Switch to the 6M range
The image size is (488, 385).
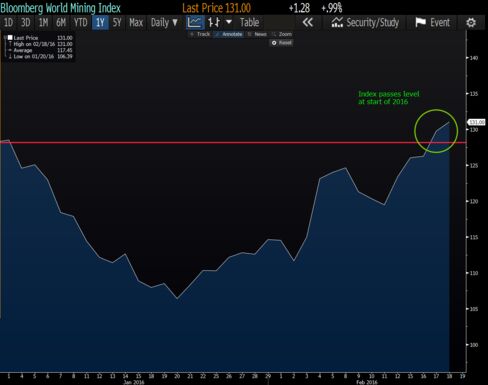pyautogui.click(x=61, y=23)
